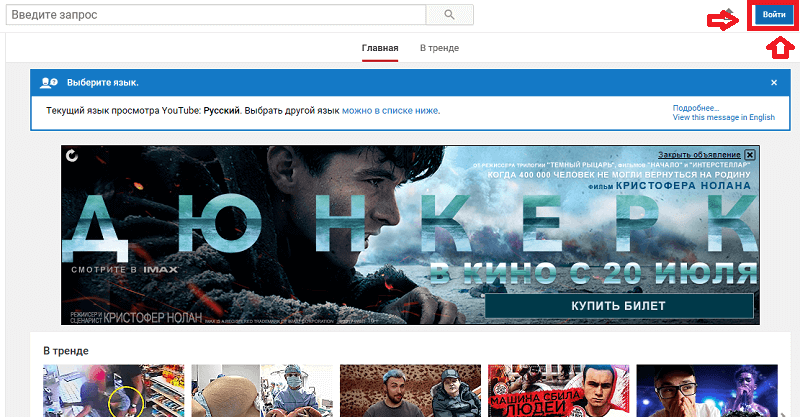The image size is (800, 417).
Task: Click the search magnifier button
Action: tap(449, 15)
